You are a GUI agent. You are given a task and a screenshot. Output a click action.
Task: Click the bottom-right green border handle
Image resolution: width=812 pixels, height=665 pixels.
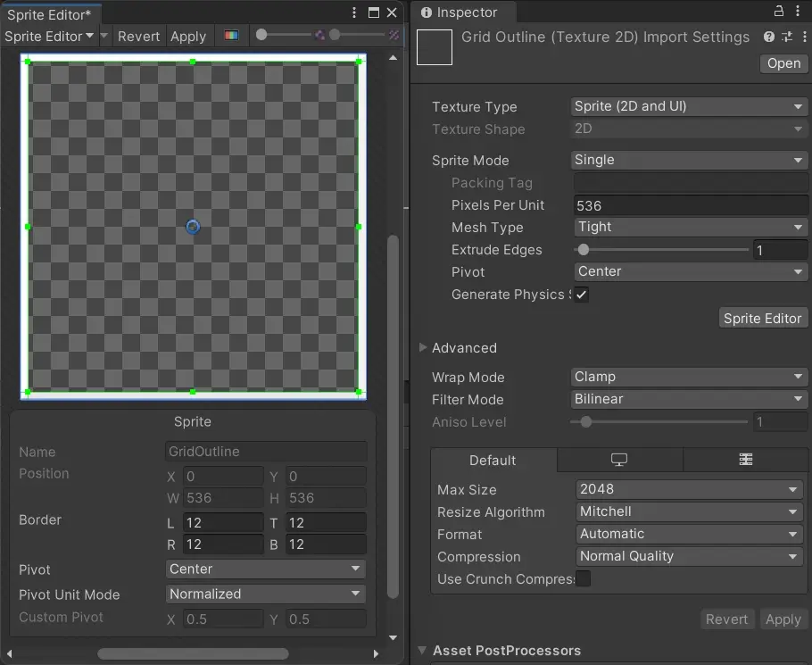click(x=359, y=392)
